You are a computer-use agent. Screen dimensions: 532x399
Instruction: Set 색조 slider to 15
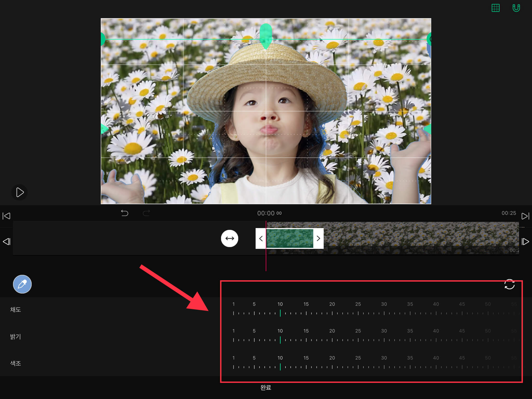tap(306, 367)
